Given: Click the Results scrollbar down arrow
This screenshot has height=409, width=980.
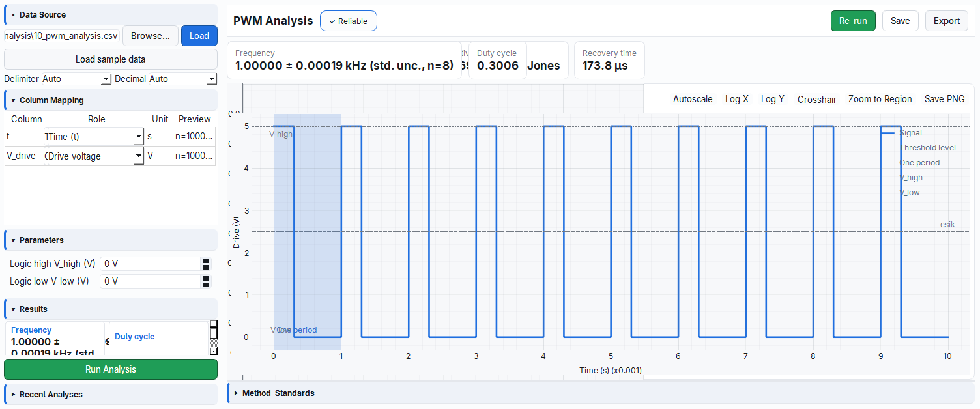Looking at the screenshot, I should [213, 351].
